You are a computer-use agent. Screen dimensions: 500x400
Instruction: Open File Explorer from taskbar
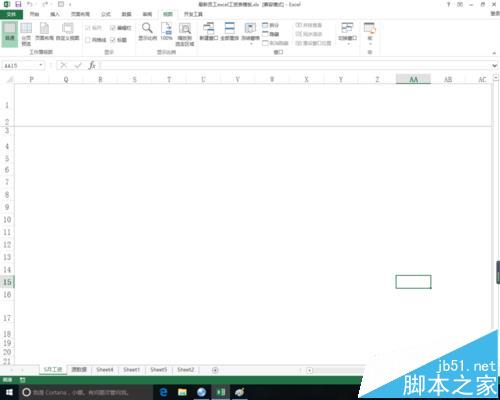(x=182, y=392)
